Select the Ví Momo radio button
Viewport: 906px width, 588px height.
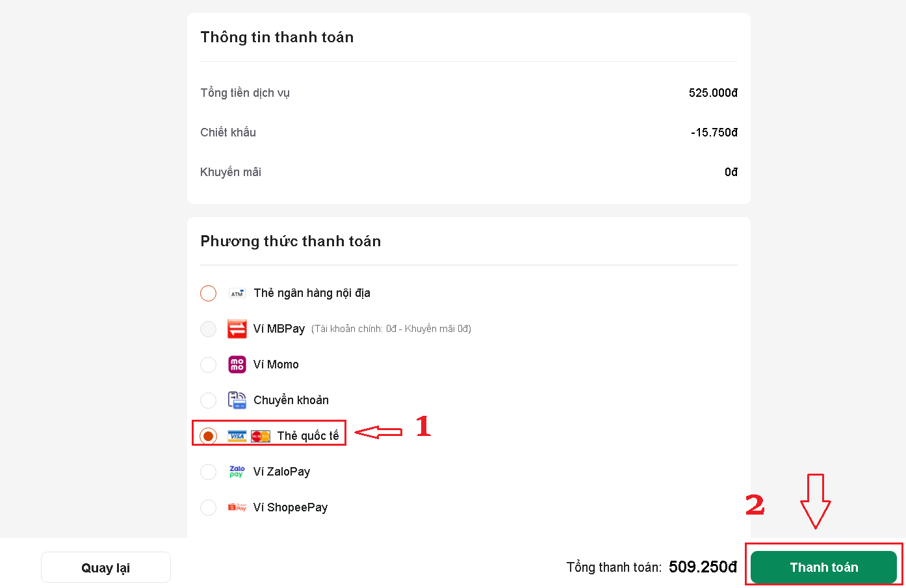208,364
